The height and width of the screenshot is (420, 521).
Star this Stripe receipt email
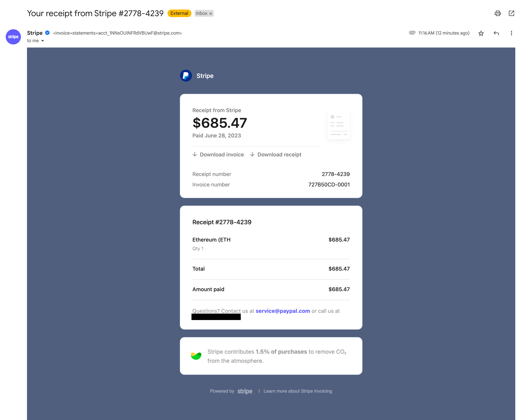pyautogui.click(x=481, y=33)
